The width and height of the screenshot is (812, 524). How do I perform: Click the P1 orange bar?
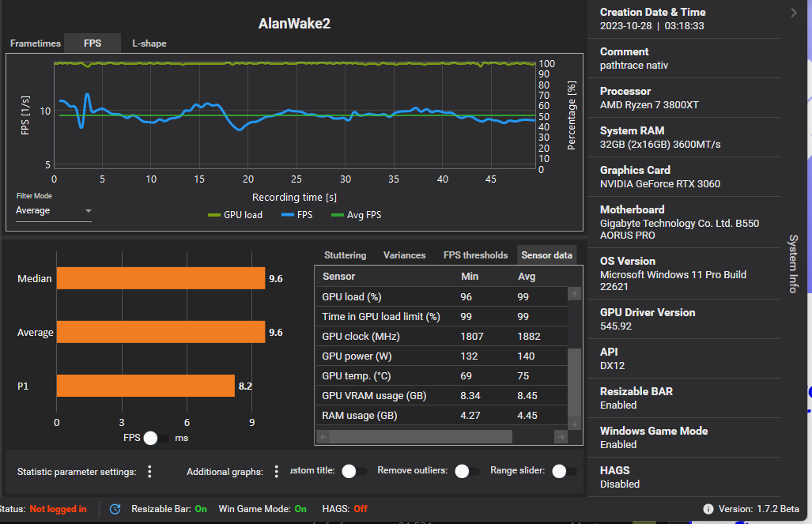pyautogui.click(x=145, y=386)
